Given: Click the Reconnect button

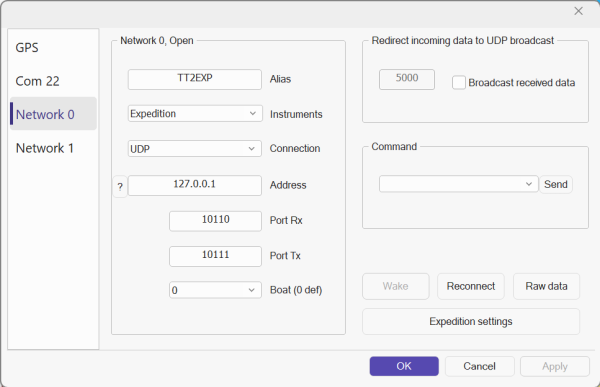Looking at the screenshot, I should [471, 286].
